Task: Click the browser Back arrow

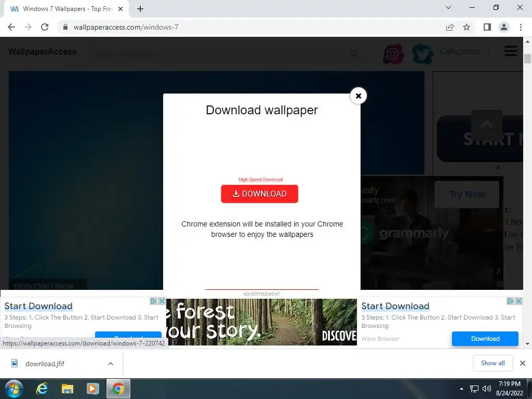Action: (11, 27)
